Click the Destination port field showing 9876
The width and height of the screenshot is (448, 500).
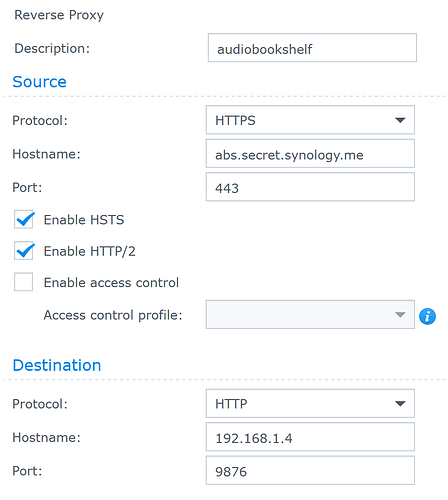pos(310,470)
